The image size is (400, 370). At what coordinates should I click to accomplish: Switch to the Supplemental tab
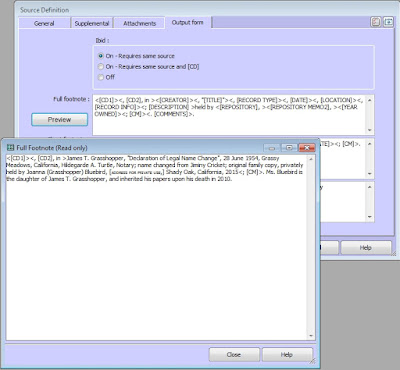coord(92,23)
